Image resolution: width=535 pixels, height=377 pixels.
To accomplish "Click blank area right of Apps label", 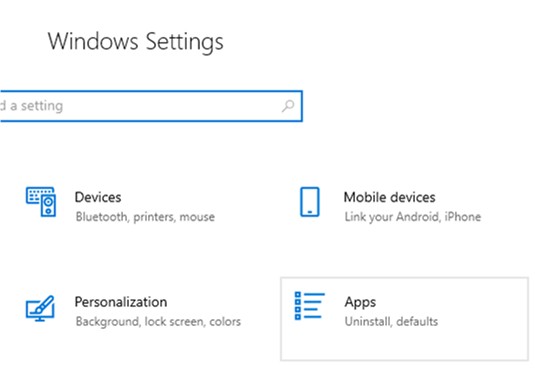I will [x=450, y=302].
